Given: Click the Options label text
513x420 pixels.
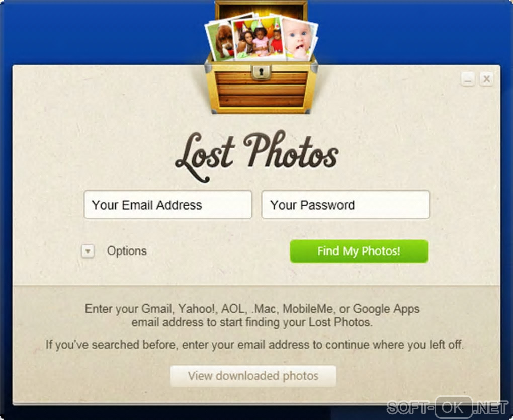Looking at the screenshot, I should coord(127,251).
